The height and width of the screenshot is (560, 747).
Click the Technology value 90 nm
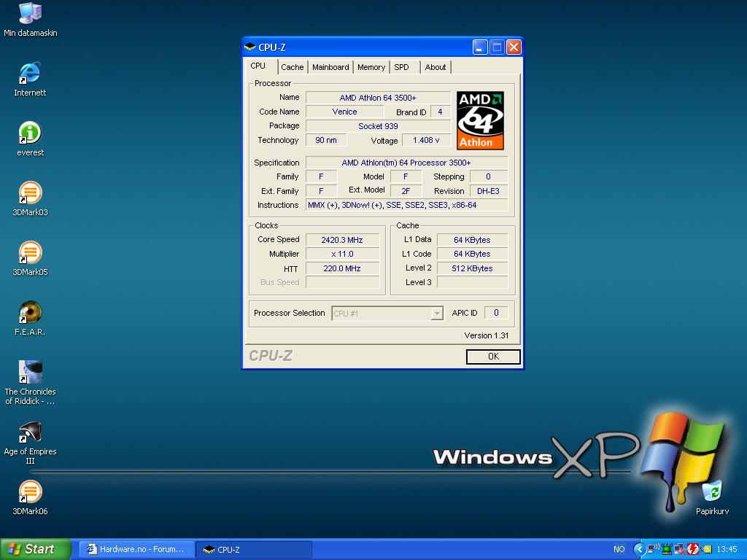[326, 140]
